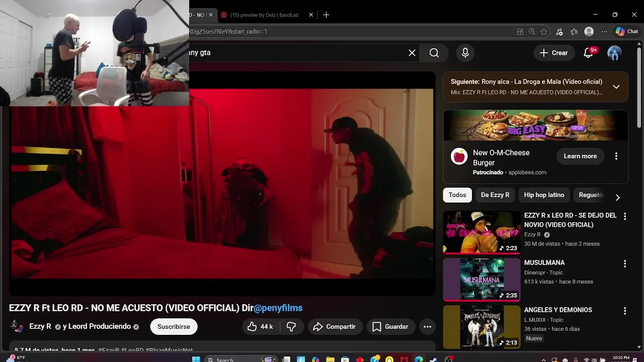
Task: Open the @penyfilms channel link
Action: 278,308
